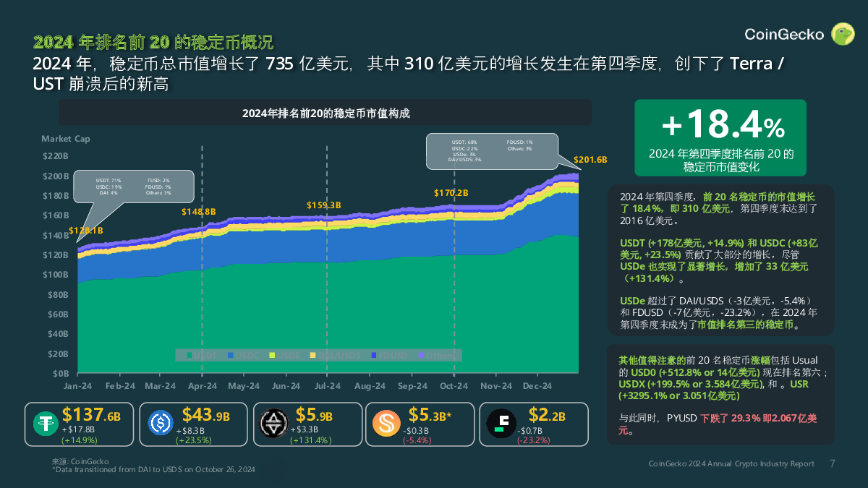This screenshot has width=868, height=488.
Task: Click the Jan-24 callout bubble
Action: [x=134, y=187]
